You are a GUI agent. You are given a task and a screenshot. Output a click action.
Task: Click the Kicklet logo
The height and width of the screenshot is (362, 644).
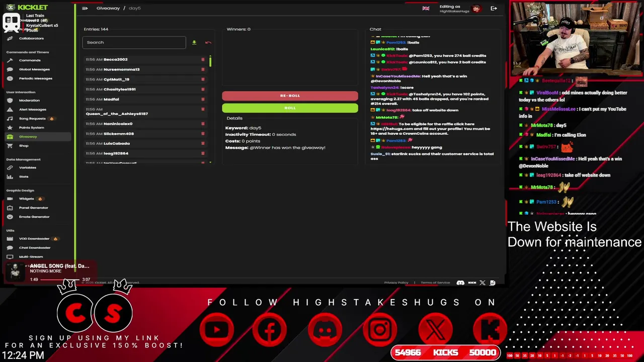pyautogui.click(x=27, y=7)
